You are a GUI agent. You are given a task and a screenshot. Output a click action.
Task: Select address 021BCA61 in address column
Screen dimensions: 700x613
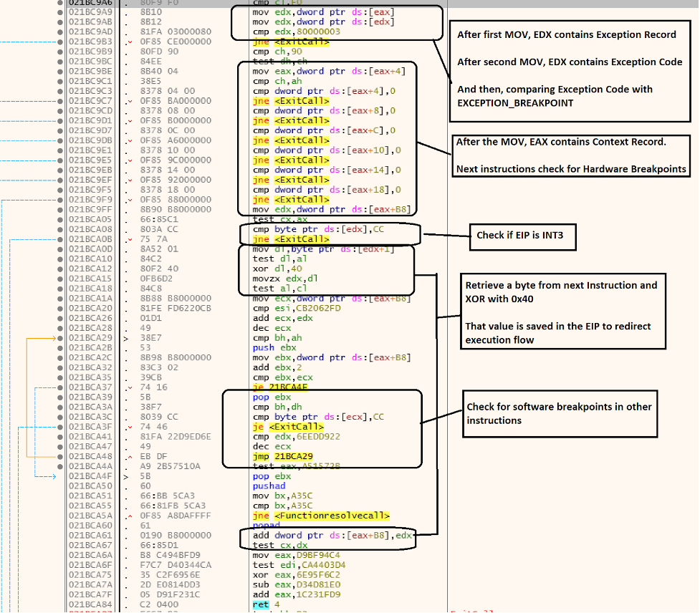[x=90, y=536]
